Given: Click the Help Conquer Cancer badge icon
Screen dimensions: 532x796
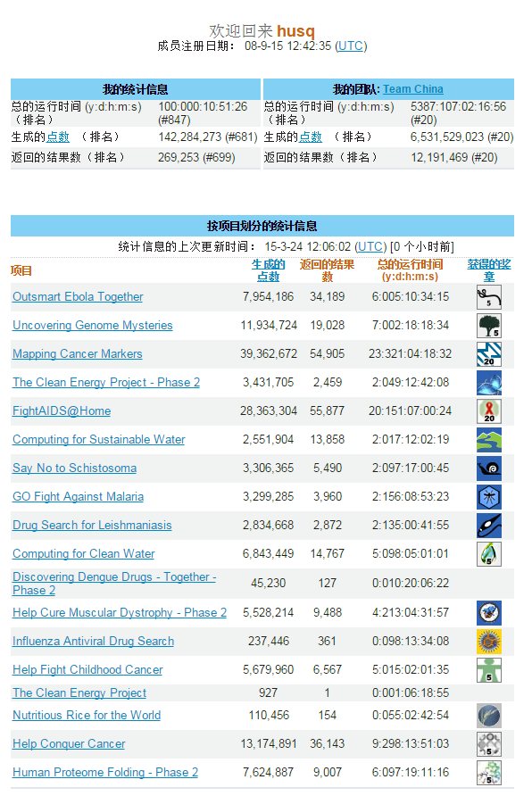Looking at the screenshot, I should click(489, 743).
